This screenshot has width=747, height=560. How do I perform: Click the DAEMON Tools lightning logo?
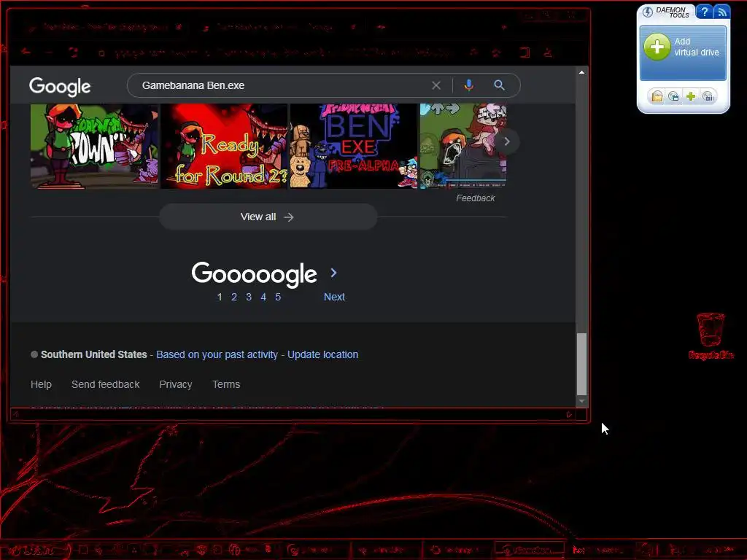tap(648, 12)
